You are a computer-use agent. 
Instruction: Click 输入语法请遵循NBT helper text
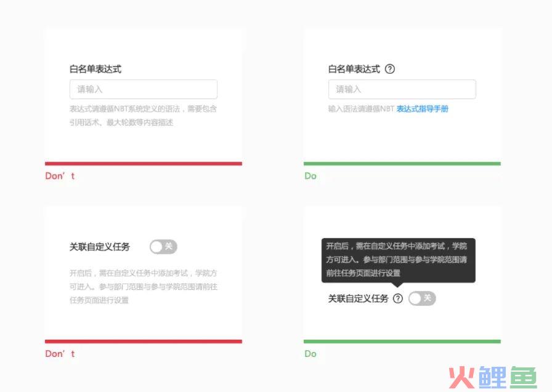click(361, 109)
